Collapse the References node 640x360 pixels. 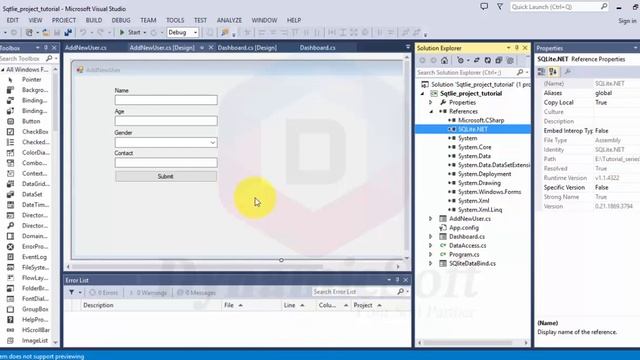tap(431, 111)
